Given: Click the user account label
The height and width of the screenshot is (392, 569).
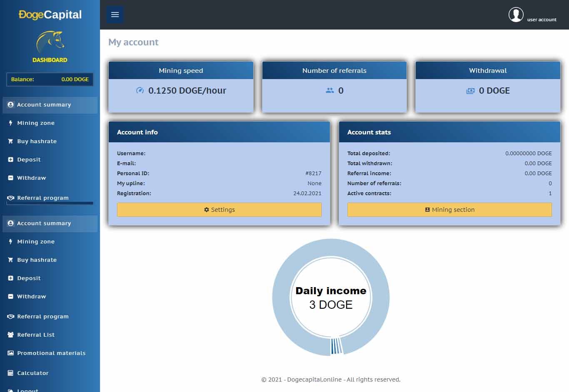Looking at the screenshot, I should 542,20.
